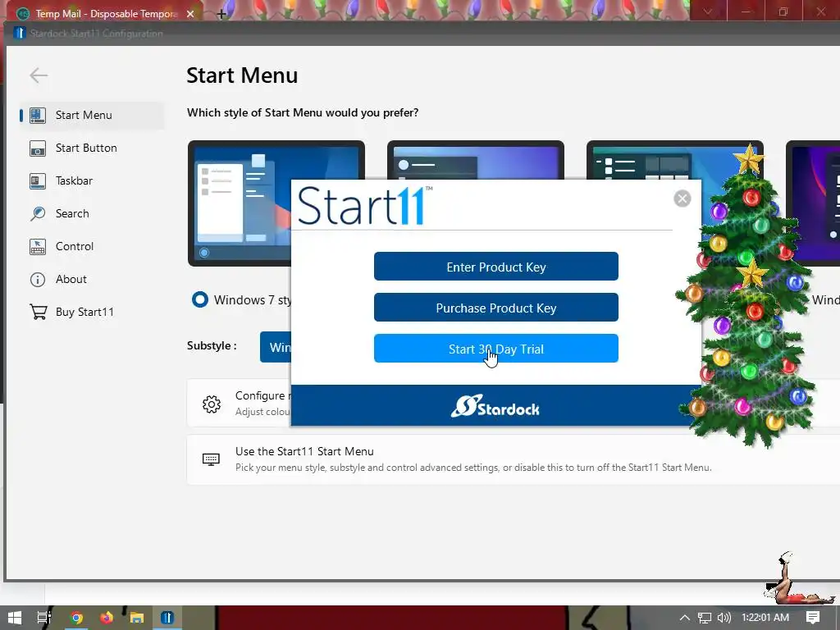Select the Windows 7 style radio button
Screen dimensions: 840x630
[x=200, y=299]
